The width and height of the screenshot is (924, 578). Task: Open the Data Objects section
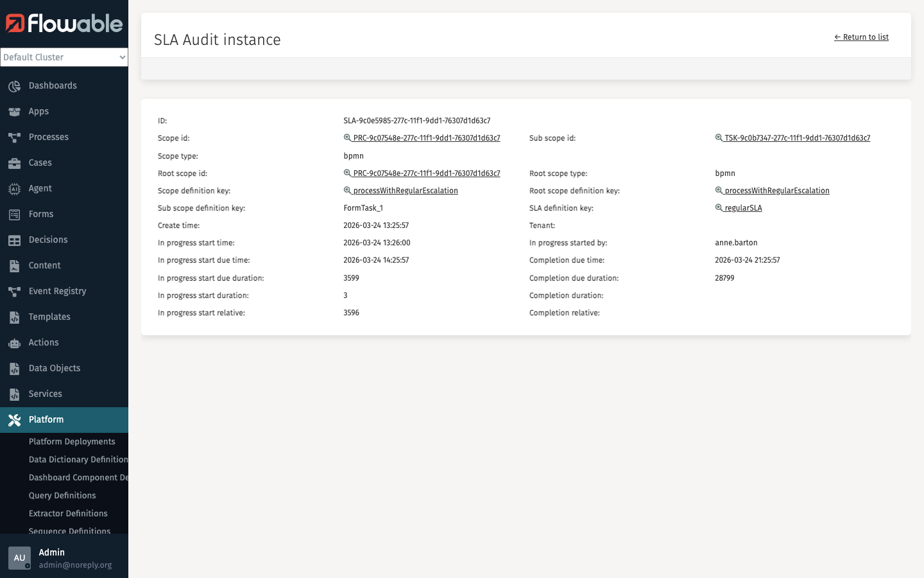click(x=54, y=368)
